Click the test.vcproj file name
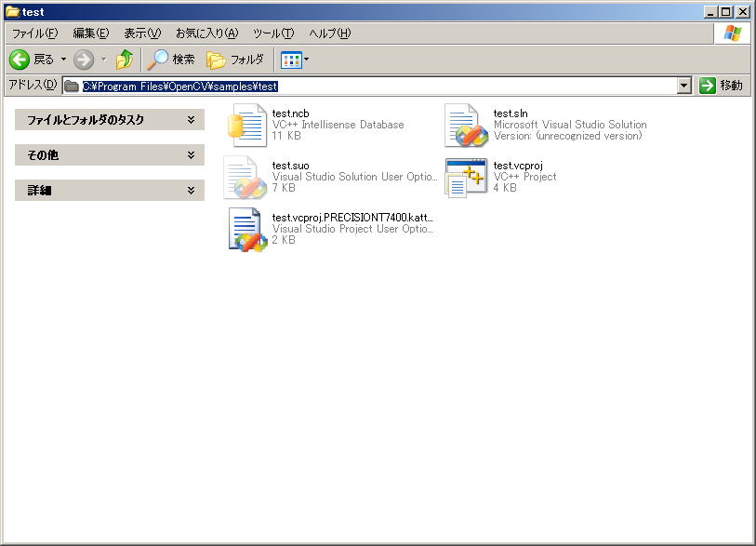 [518, 166]
